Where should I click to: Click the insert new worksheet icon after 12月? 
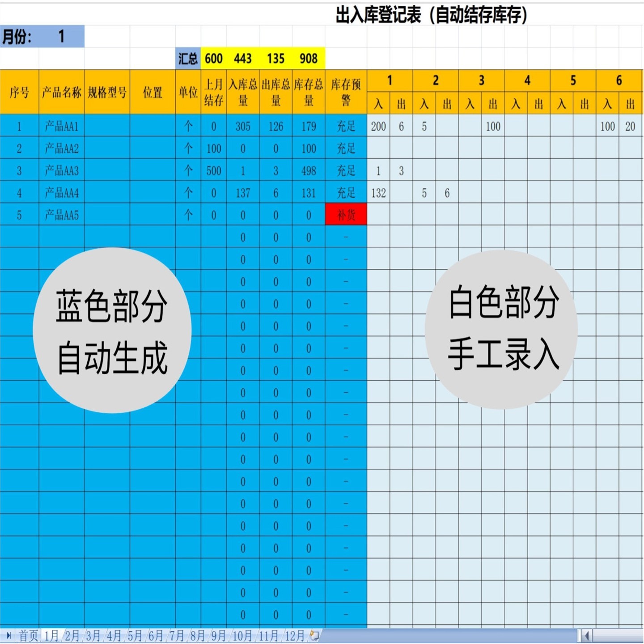coord(315,636)
